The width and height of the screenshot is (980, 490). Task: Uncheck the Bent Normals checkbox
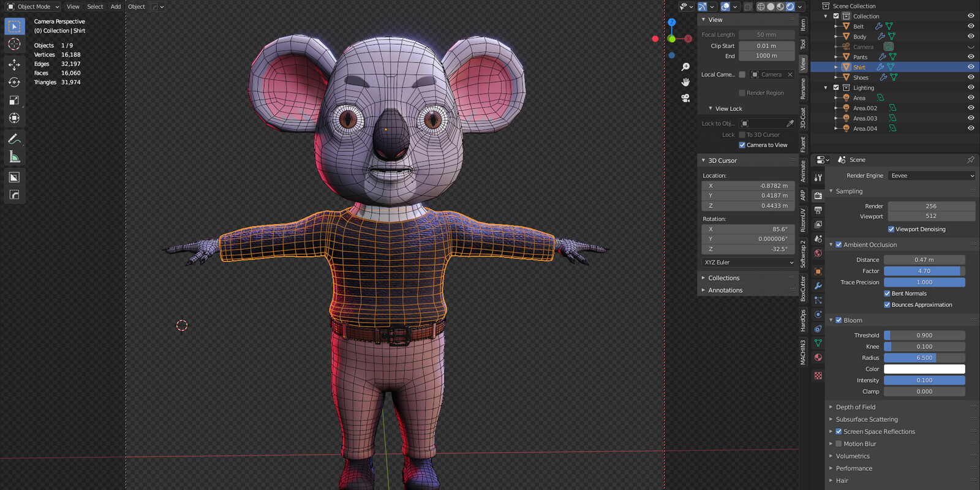click(x=887, y=293)
